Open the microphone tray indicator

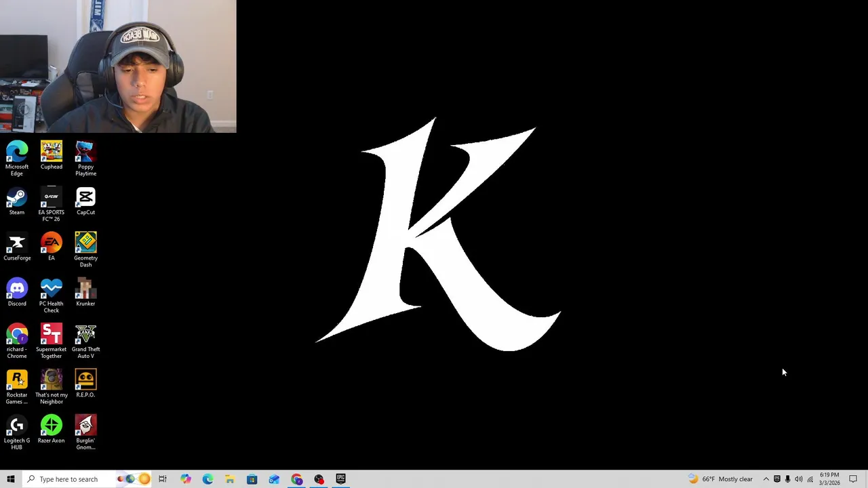tap(787, 479)
